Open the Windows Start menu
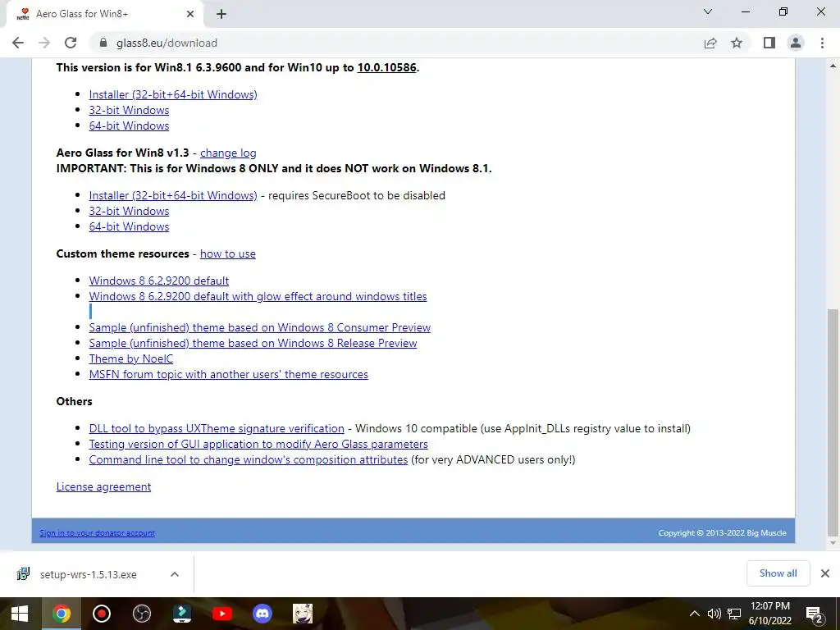840x630 pixels. click(x=20, y=614)
